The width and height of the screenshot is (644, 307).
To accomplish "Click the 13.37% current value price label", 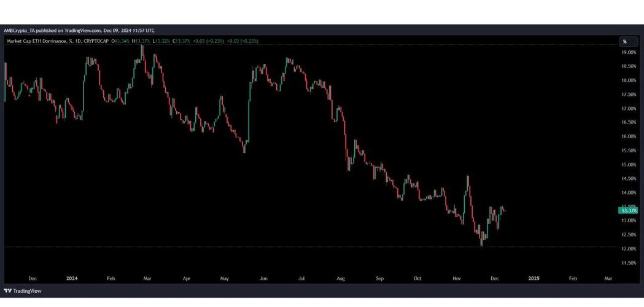I will (x=627, y=211).
